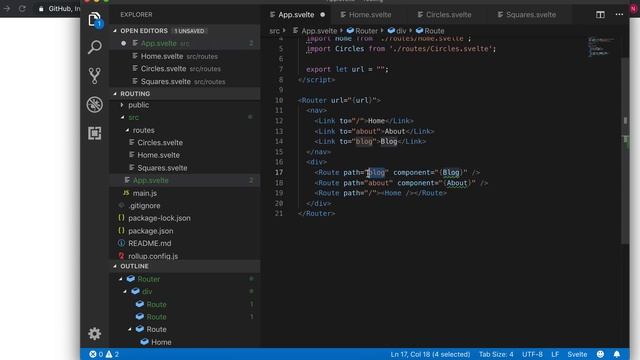Change language mode via Svelte

577,354
